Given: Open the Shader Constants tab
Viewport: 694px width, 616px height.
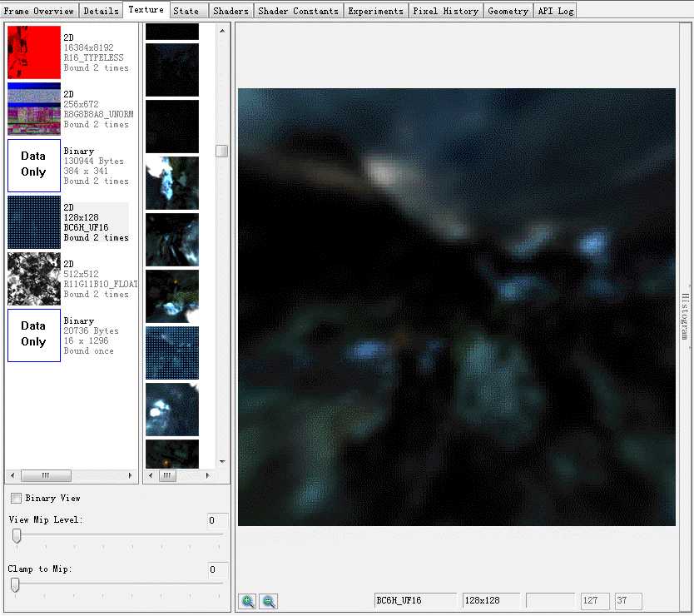Looking at the screenshot, I should pos(298,11).
